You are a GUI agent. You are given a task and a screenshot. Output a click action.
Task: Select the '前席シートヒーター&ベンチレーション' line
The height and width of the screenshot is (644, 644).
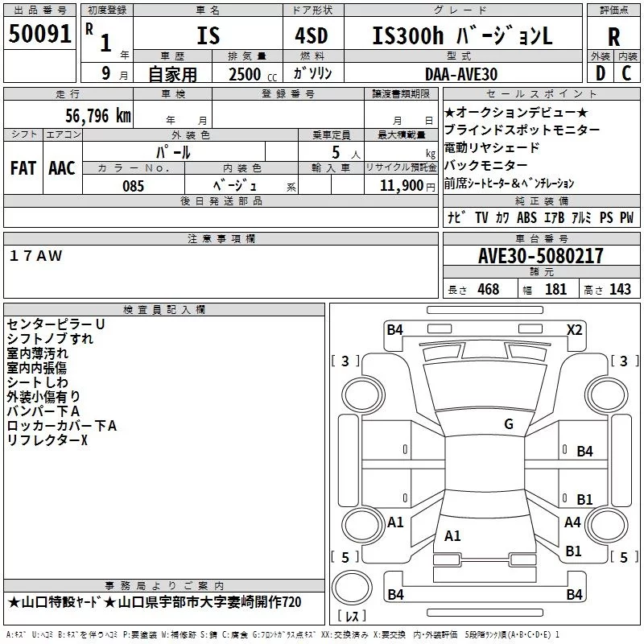(x=510, y=184)
